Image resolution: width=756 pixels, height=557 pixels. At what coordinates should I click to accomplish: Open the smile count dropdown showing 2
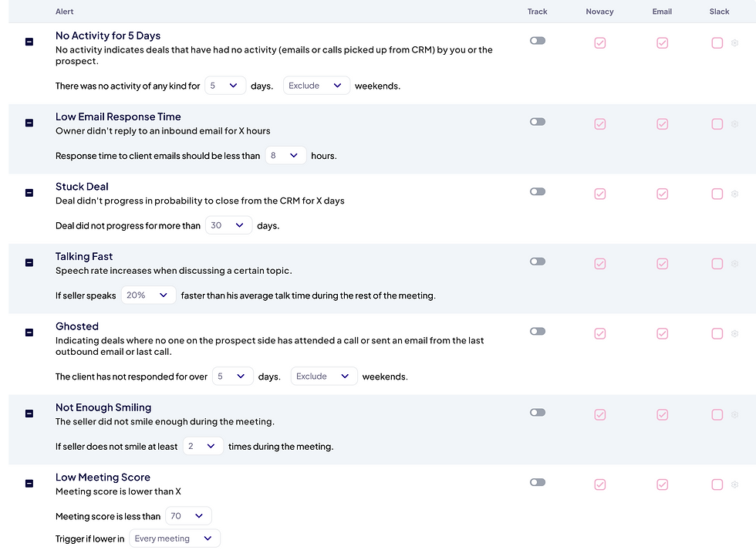coord(203,446)
